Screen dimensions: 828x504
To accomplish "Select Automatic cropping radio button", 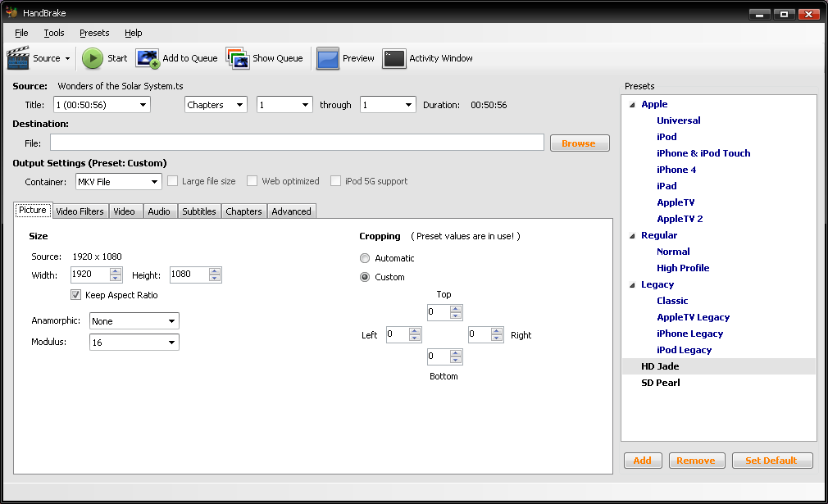I will tap(364, 258).
